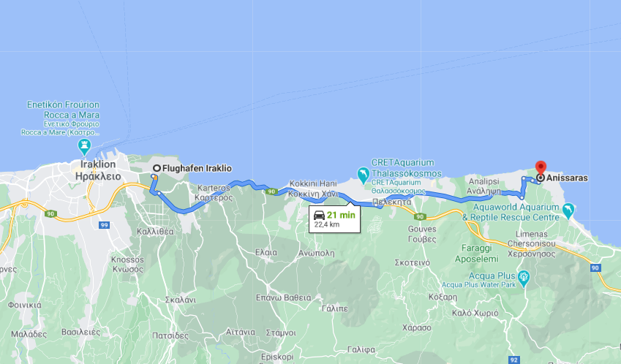Open the 21 min route info box
621x364 pixels.
pos(335,219)
